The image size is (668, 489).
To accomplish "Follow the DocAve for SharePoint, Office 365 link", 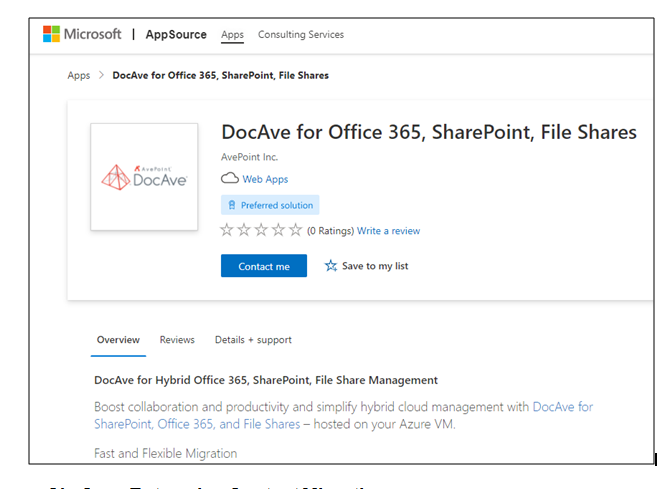I will pos(343,415).
